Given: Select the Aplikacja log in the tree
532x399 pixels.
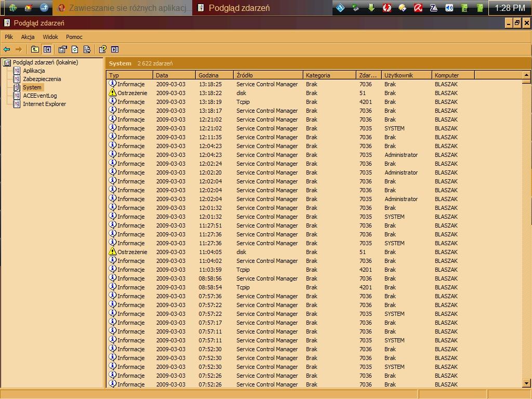Looking at the screenshot, I should click(34, 71).
